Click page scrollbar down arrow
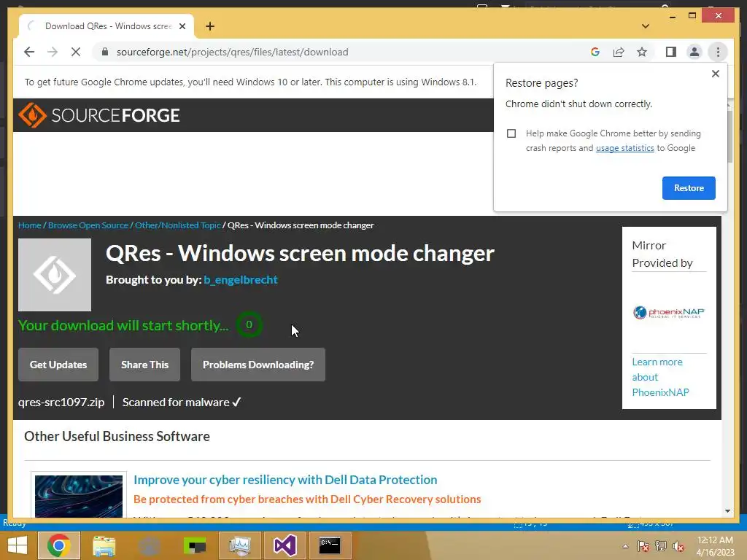The width and height of the screenshot is (747, 560). pyautogui.click(x=727, y=511)
